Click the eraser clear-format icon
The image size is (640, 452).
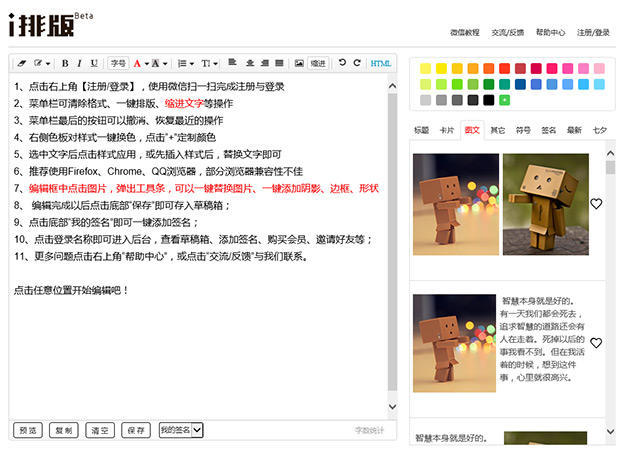coord(23,63)
